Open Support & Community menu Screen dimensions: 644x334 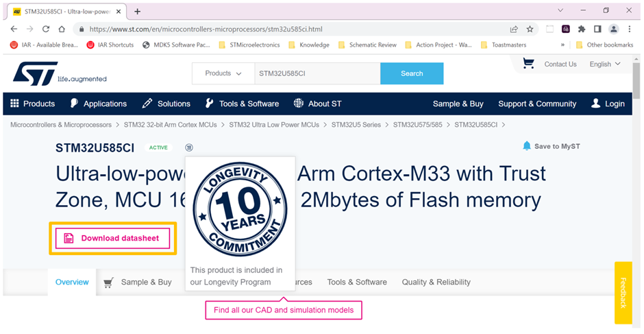(x=537, y=104)
